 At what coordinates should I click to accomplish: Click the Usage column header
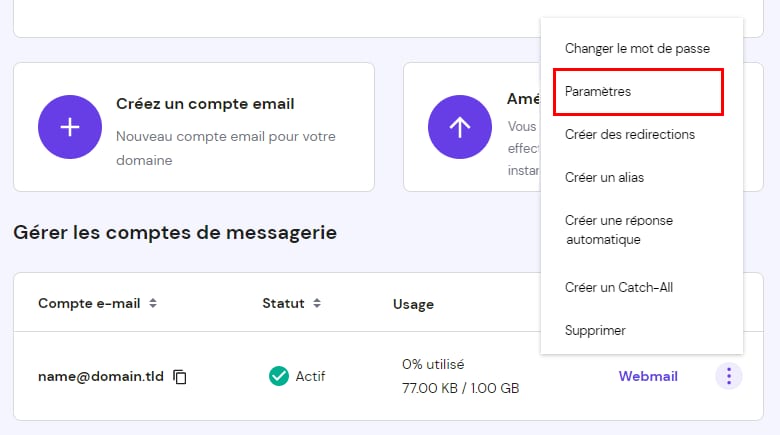click(413, 304)
